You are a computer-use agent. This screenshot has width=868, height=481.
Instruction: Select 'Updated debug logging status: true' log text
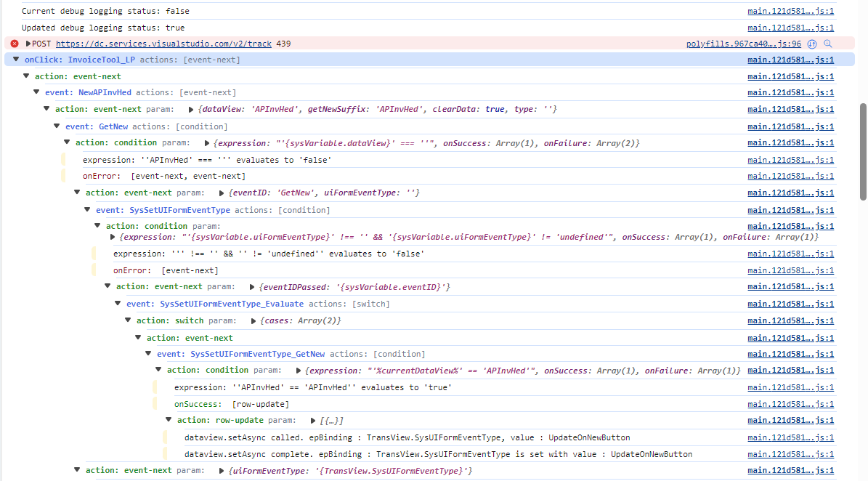[x=103, y=28]
